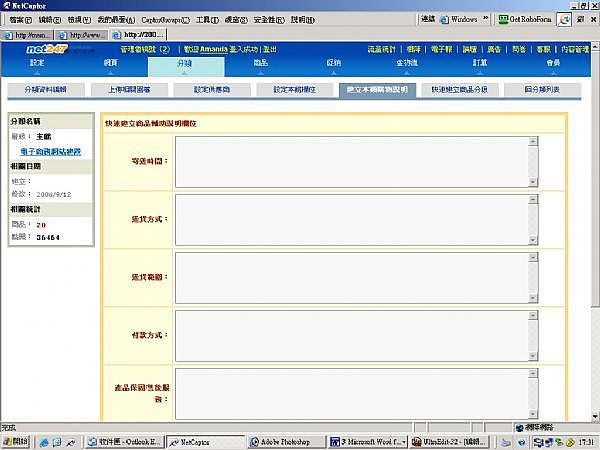Select the 商品 main navigation tab
Image resolution: width=600 pixels, height=450 pixels.
tap(261, 64)
